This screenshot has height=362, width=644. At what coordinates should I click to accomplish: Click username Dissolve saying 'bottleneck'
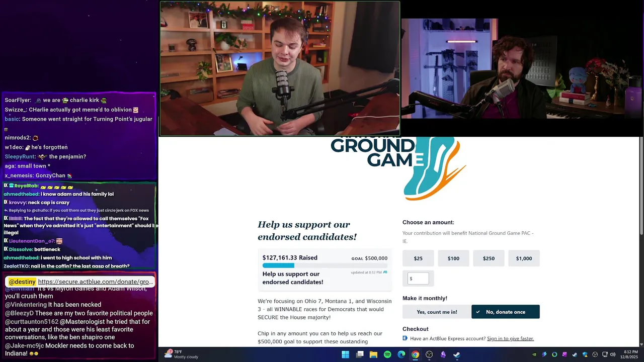point(22,249)
